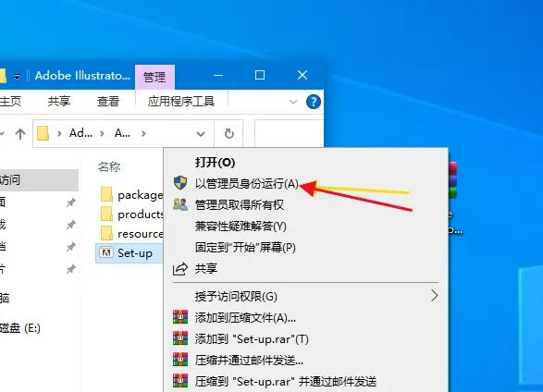Click the two-person ownership icon
This screenshot has height=392, width=543.
(x=180, y=204)
